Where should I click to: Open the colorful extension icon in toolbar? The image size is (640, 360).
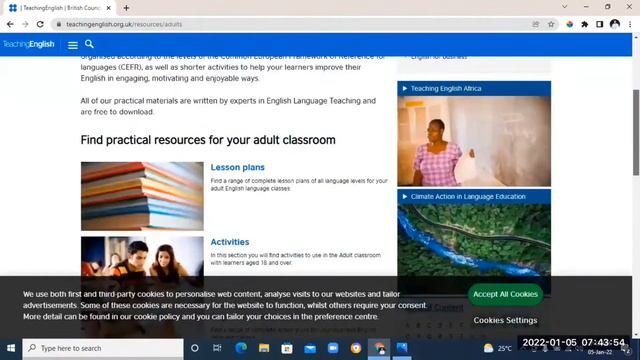[569, 24]
